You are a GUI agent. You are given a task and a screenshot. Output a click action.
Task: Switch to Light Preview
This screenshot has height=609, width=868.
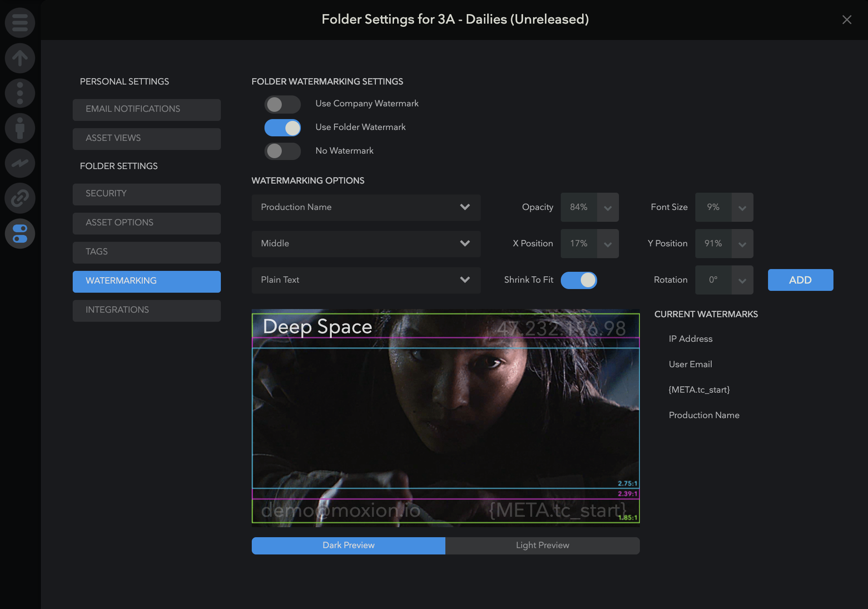tap(543, 545)
